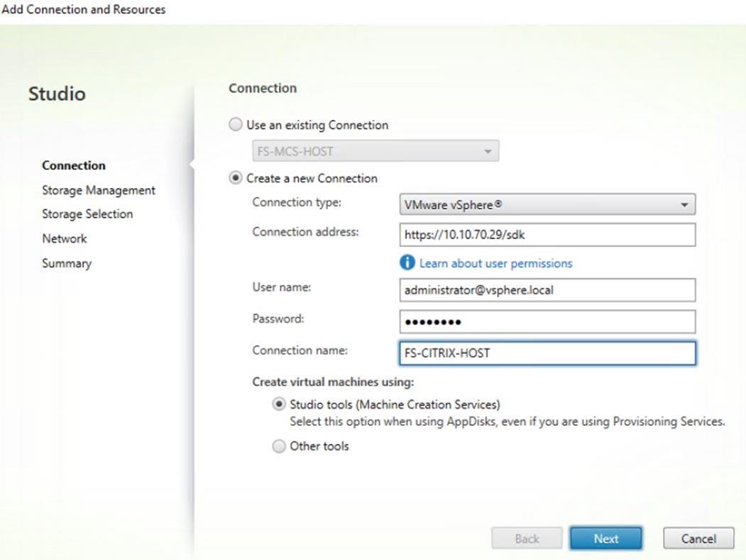This screenshot has width=746, height=560.
Task: Click the Next button
Action: coord(606,538)
